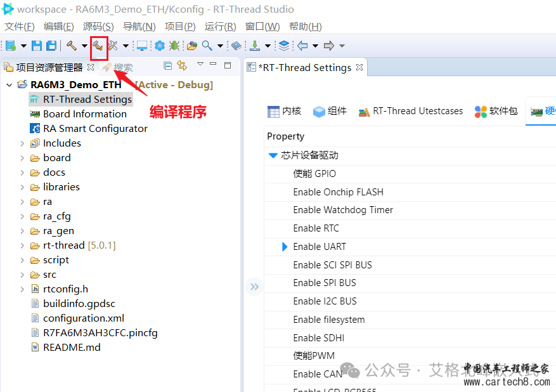This screenshot has width=556, height=392.
Task: Open the Back arrow history dropdown
Action: tap(315, 46)
